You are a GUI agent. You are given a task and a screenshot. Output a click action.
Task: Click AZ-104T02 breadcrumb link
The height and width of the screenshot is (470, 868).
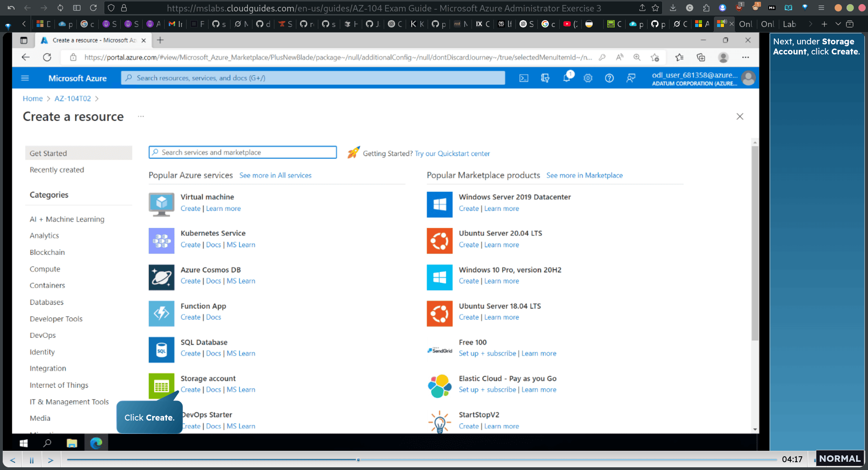[x=73, y=98]
